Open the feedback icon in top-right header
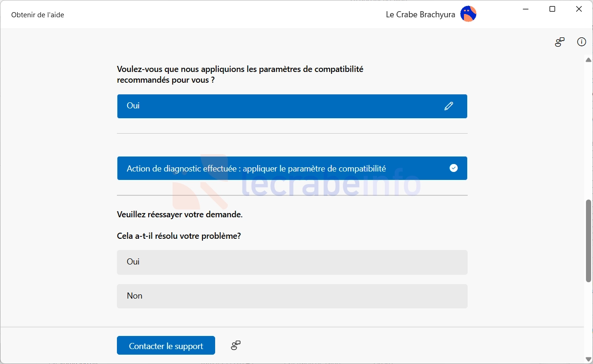This screenshot has width=593, height=364. point(560,42)
